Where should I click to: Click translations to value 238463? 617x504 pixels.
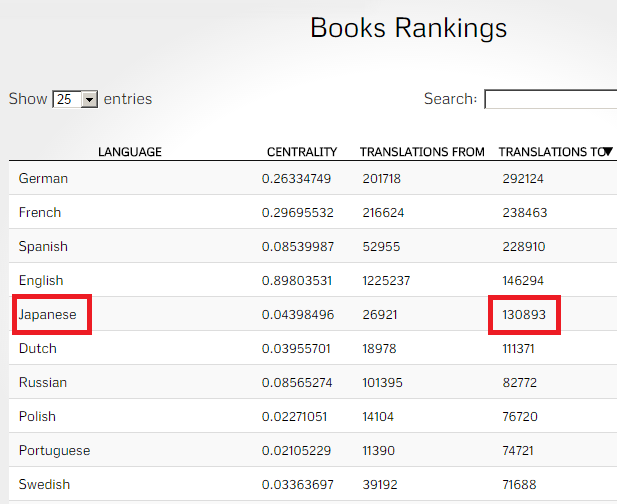point(525,213)
